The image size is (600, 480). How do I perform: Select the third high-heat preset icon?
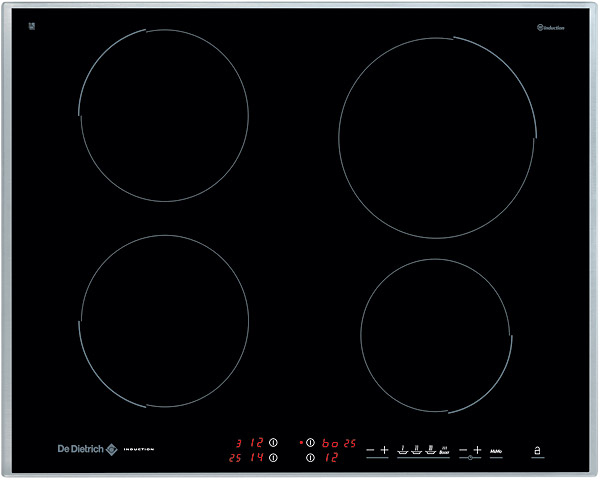pyautogui.click(x=430, y=451)
